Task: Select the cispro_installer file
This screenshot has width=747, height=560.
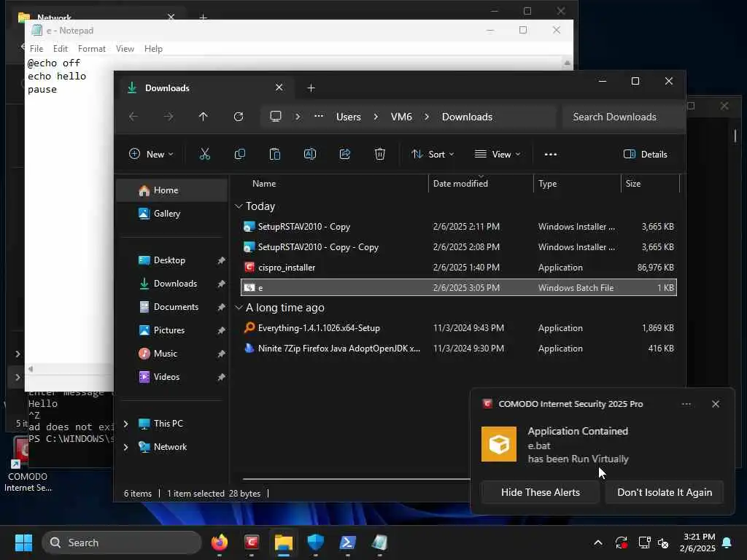Action: point(458,267)
